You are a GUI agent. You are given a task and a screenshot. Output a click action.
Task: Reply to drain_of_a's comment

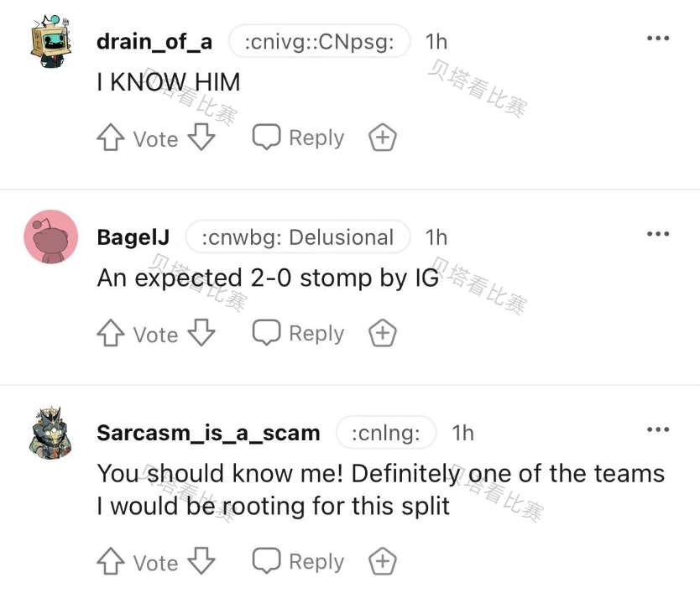click(x=298, y=137)
